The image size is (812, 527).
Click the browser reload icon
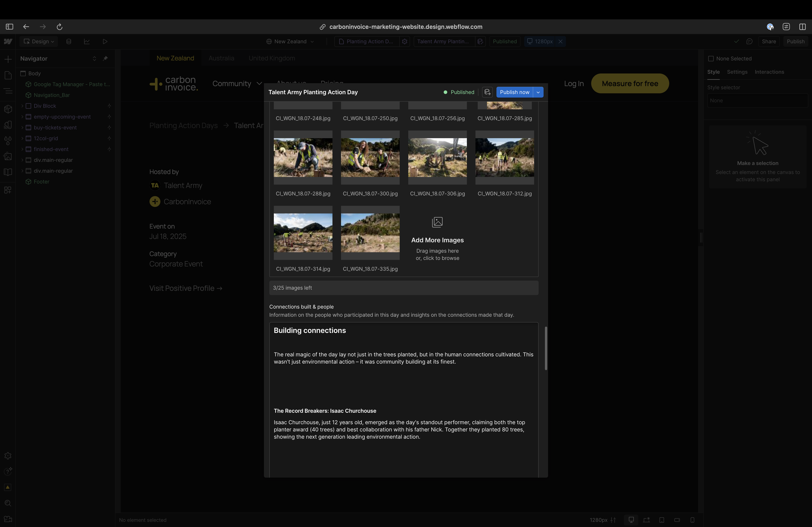(59, 27)
